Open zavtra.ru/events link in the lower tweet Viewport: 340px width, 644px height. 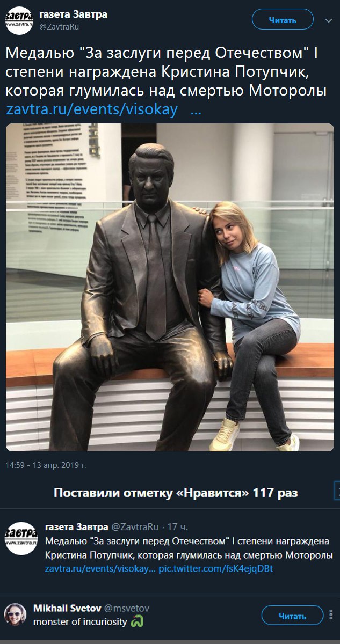click(101, 568)
